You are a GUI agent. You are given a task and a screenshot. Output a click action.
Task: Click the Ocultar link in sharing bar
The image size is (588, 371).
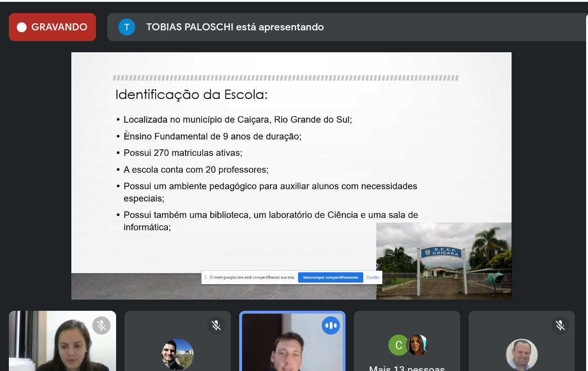(373, 277)
